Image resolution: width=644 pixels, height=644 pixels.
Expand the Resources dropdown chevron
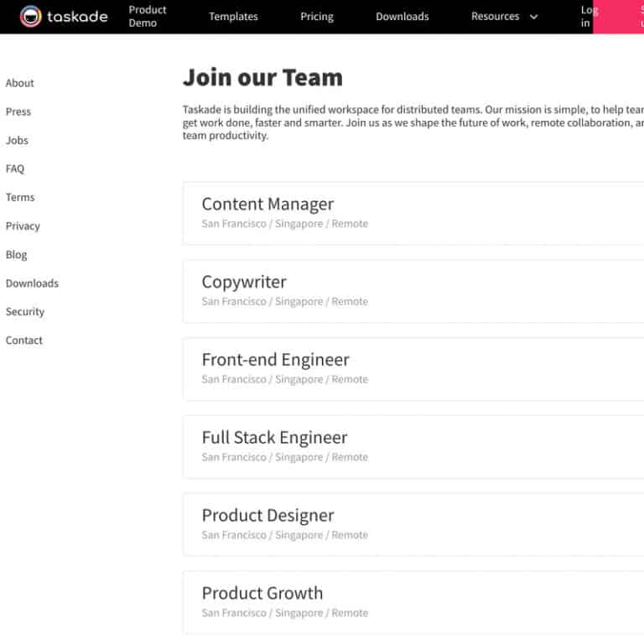click(534, 17)
